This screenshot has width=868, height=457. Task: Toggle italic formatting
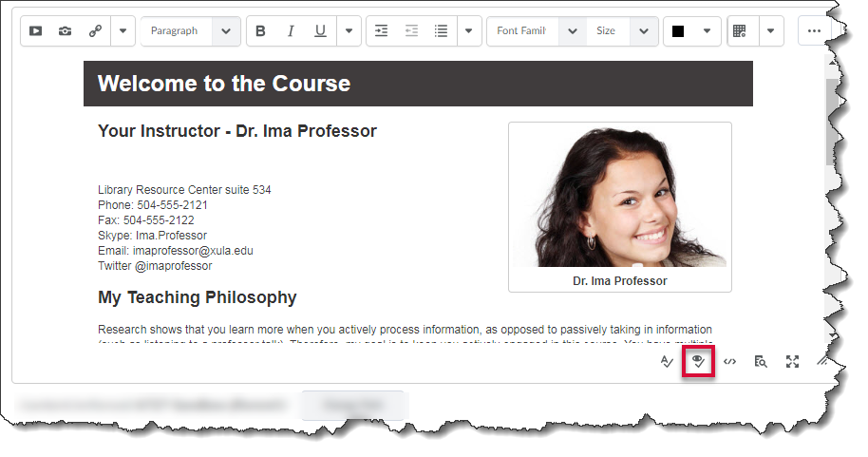tap(291, 31)
